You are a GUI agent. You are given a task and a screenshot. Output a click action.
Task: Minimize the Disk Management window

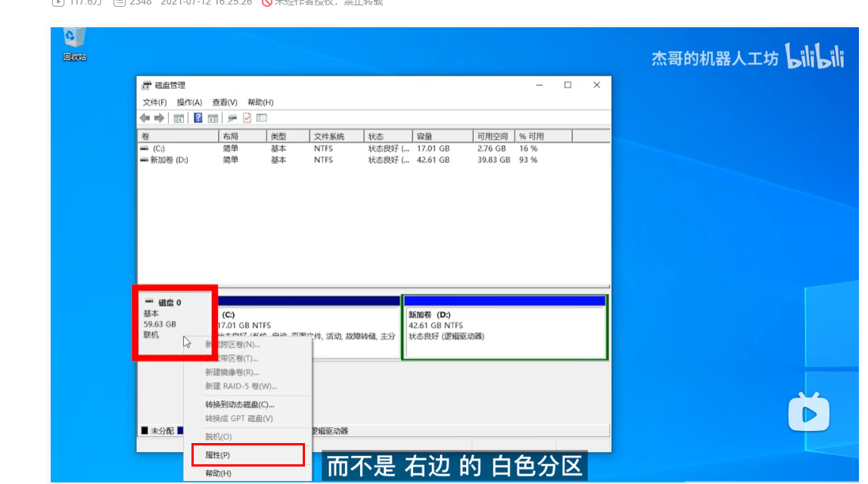[539, 86]
